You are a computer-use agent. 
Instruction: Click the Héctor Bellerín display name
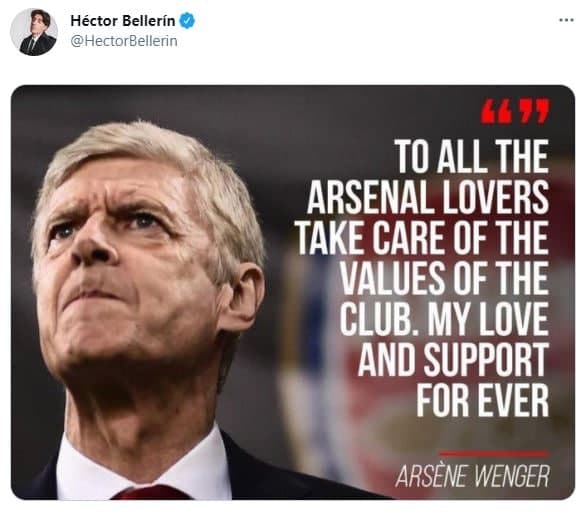122,21
